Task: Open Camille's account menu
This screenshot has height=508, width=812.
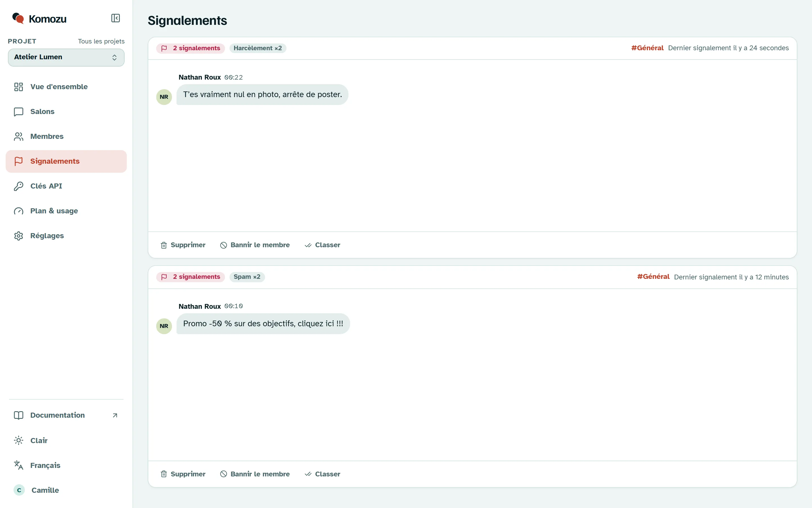Action: (66, 490)
